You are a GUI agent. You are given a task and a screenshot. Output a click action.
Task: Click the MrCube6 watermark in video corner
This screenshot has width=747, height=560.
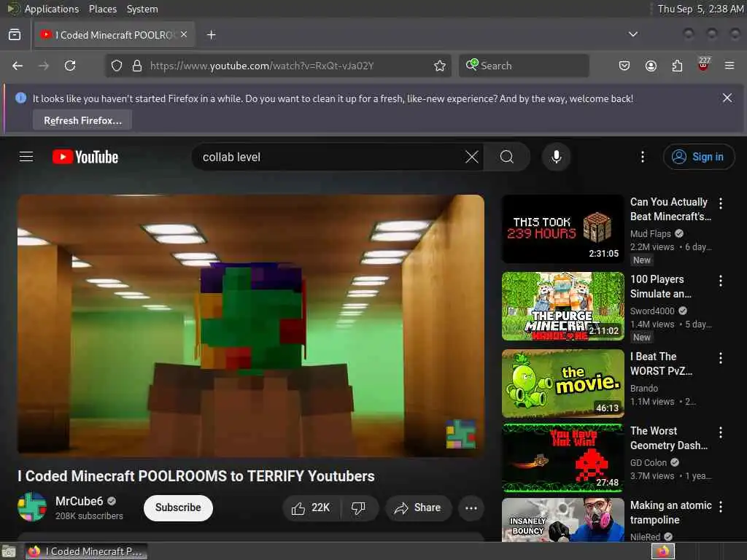pyautogui.click(x=461, y=434)
